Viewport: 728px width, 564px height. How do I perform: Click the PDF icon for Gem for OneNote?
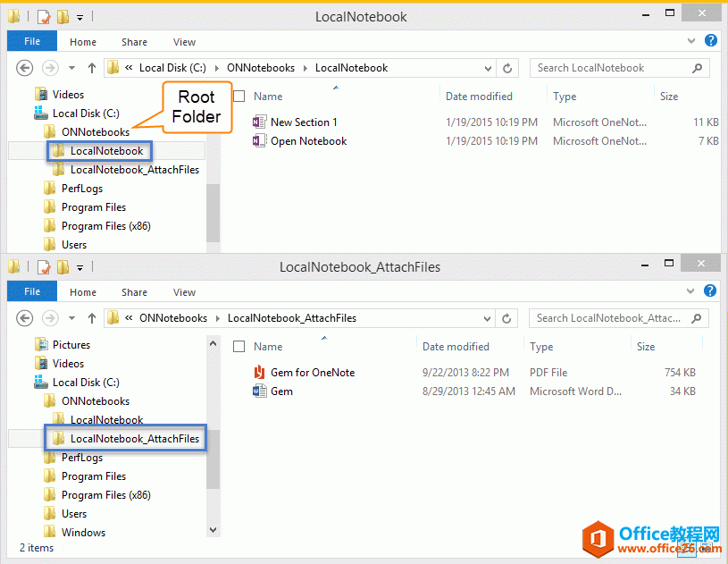pos(259,373)
